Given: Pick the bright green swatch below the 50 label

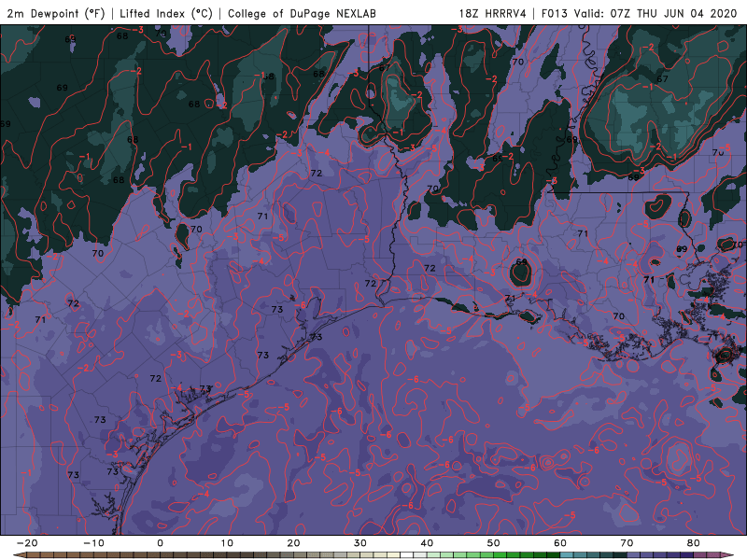Looking at the screenshot, I should point(500,555).
